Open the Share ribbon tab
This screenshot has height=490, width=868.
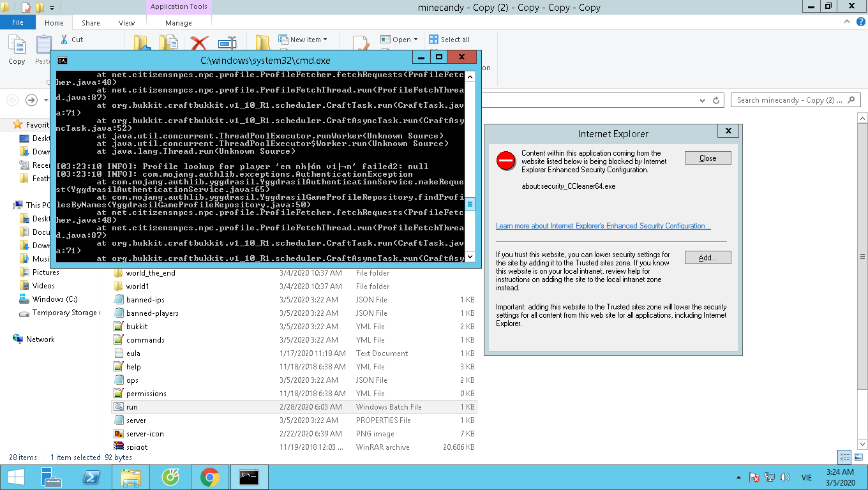[91, 23]
